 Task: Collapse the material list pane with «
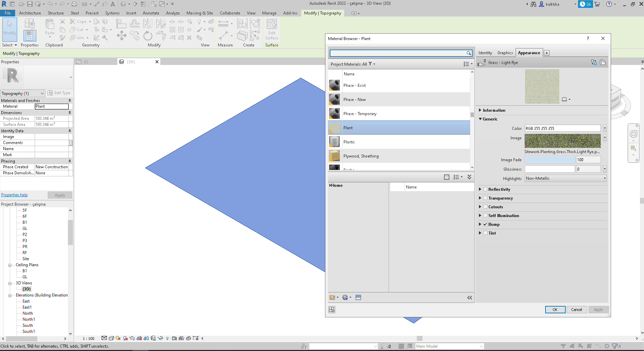[x=470, y=297]
